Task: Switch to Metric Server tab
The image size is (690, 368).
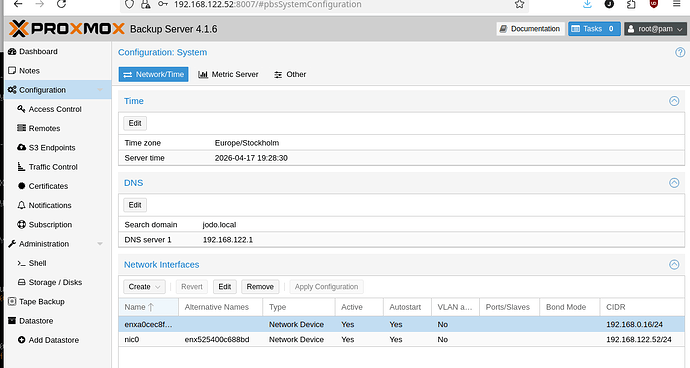Action: 228,74
